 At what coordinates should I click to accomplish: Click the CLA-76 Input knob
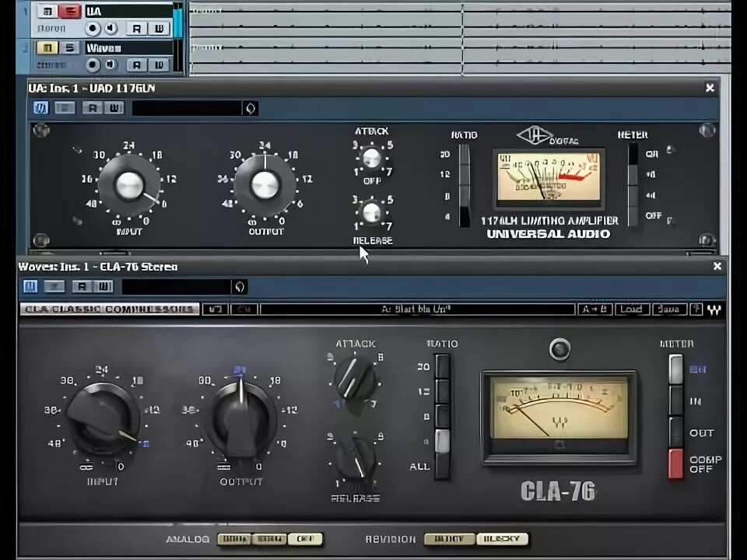click(x=103, y=420)
